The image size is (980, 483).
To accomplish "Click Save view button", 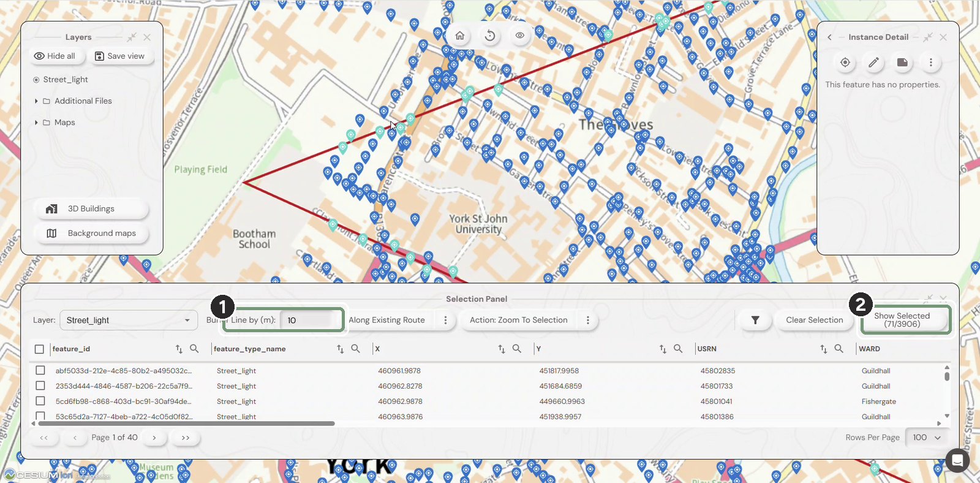I will [120, 56].
